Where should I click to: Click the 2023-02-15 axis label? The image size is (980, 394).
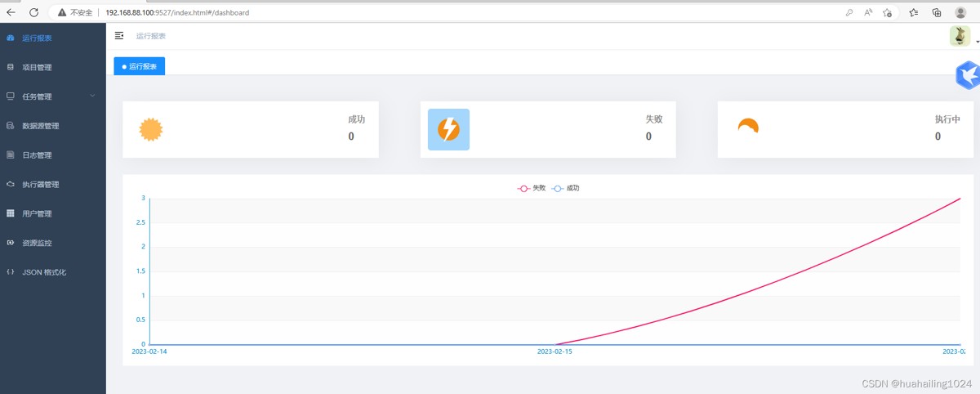(555, 351)
